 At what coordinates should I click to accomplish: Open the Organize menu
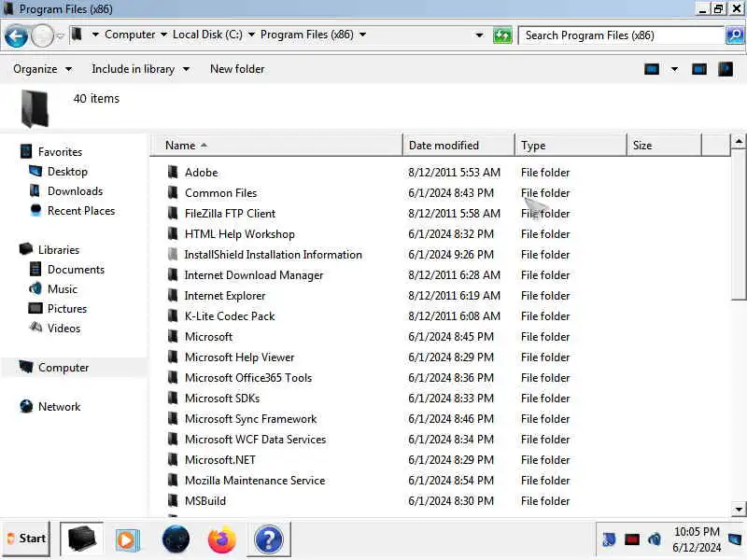pyautogui.click(x=42, y=69)
